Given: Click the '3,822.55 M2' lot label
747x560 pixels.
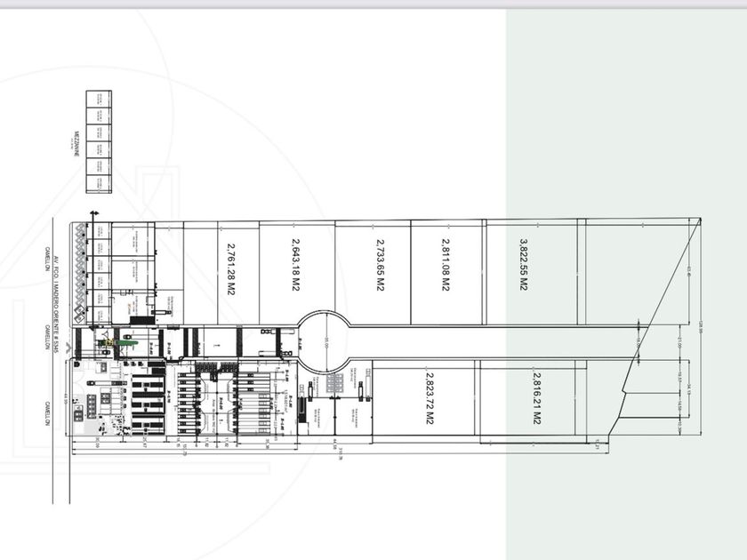Looking at the screenshot, I should coord(524,265).
